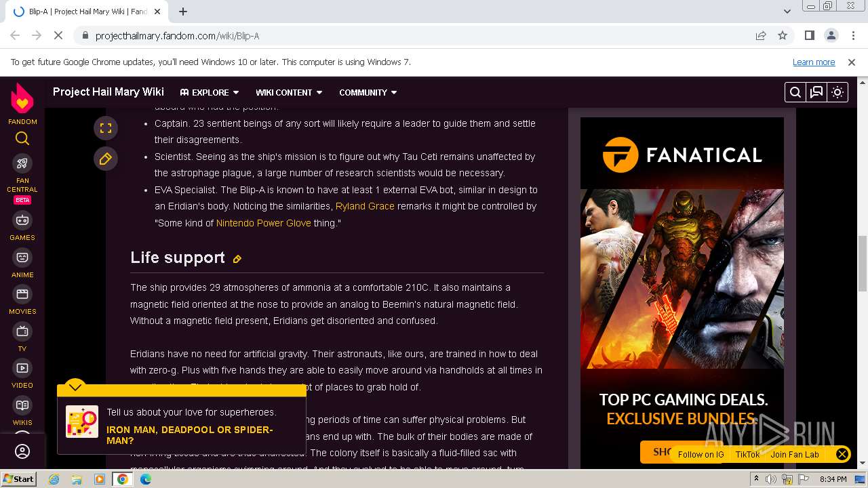
Task: Open the wiki discussions icon
Action: click(x=816, y=92)
